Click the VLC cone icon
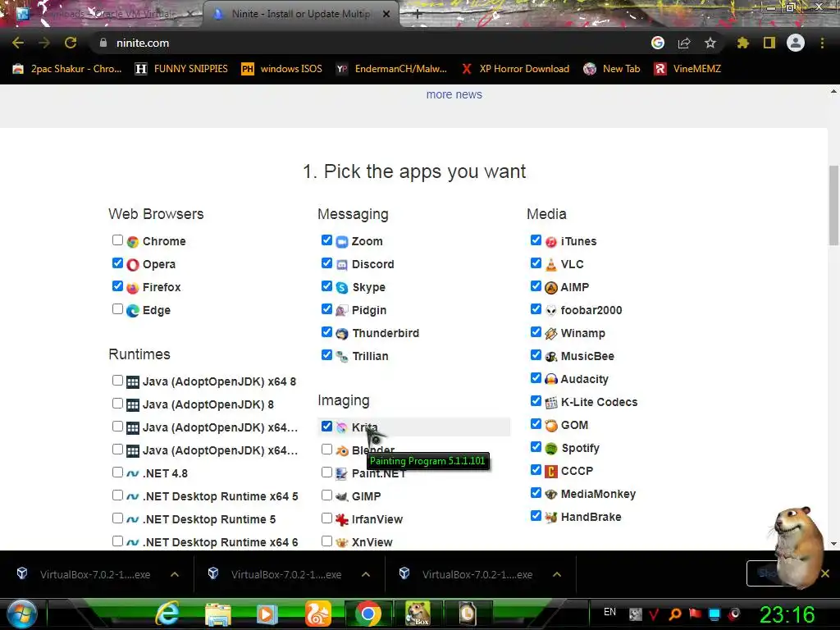Image resolution: width=840 pixels, height=630 pixels. click(550, 265)
